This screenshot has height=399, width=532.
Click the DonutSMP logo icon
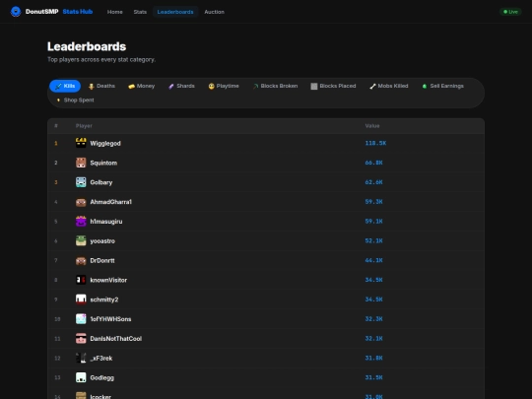(x=16, y=12)
